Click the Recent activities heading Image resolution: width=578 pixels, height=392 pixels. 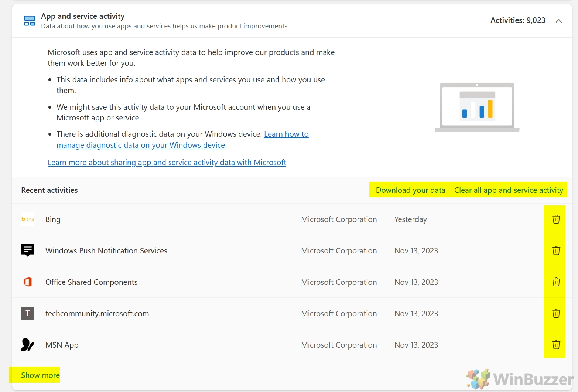(49, 190)
